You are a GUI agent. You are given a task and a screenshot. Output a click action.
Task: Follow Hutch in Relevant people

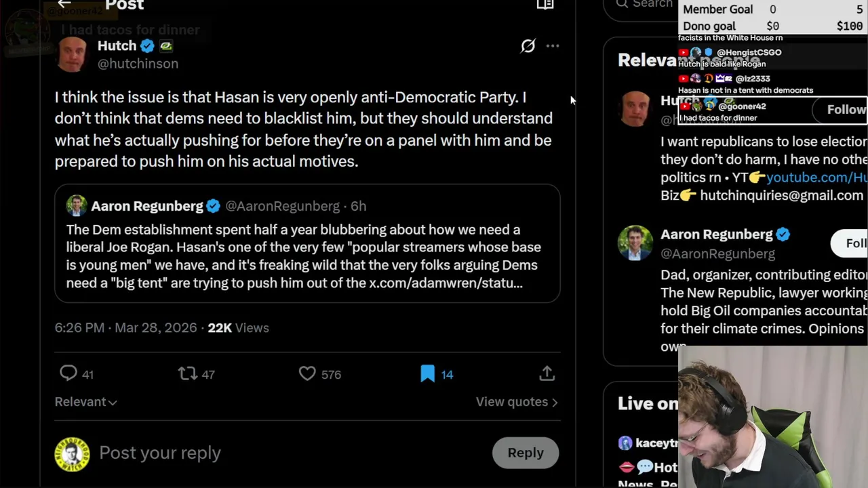[845, 110]
